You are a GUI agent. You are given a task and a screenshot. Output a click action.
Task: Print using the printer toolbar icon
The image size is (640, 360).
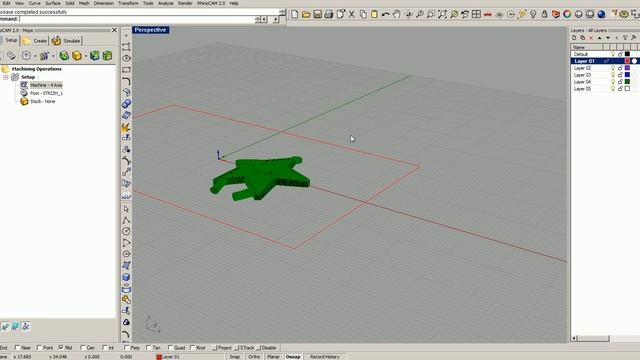coord(329,15)
